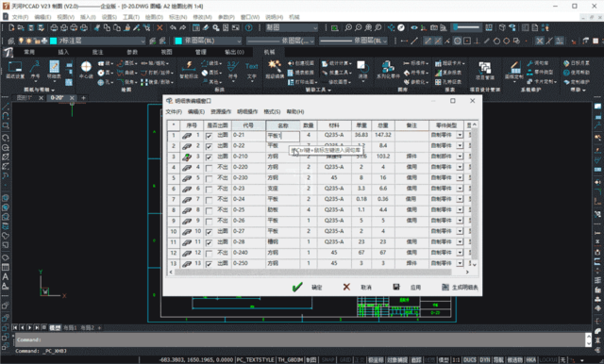Click the 代号 column header
This screenshot has height=364, width=604.
(248, 125)
